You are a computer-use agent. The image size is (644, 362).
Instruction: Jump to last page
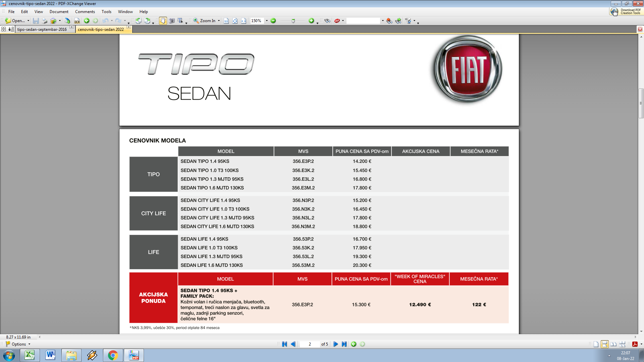coord(344,344)
